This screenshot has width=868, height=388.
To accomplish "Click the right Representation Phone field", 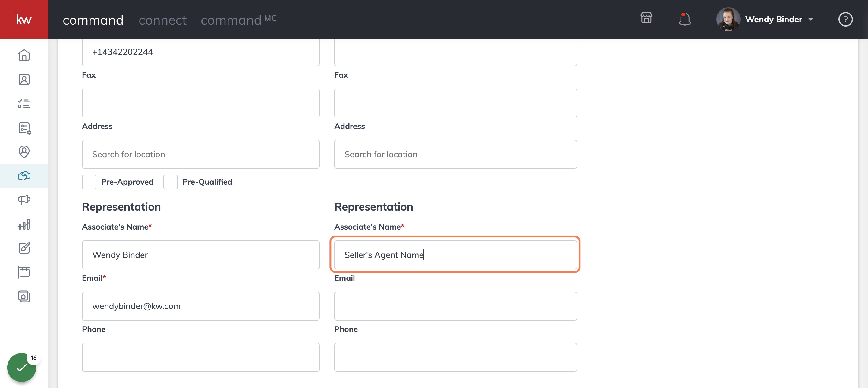I will (x=455, y=357).
